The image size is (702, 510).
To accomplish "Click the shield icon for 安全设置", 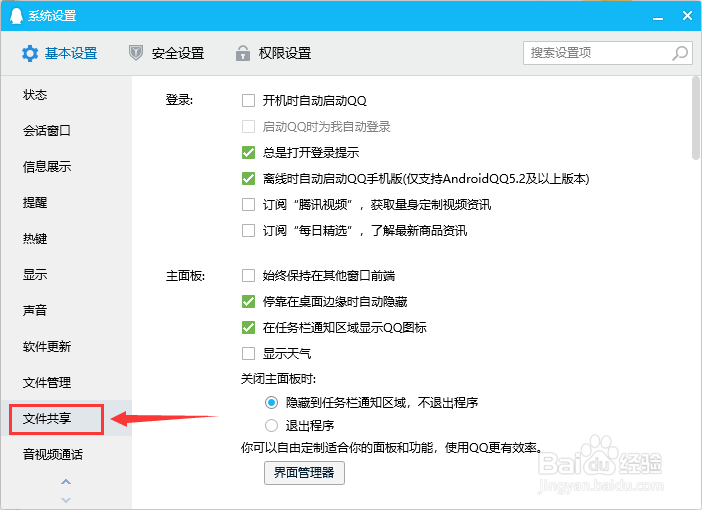I will point(136,53).
